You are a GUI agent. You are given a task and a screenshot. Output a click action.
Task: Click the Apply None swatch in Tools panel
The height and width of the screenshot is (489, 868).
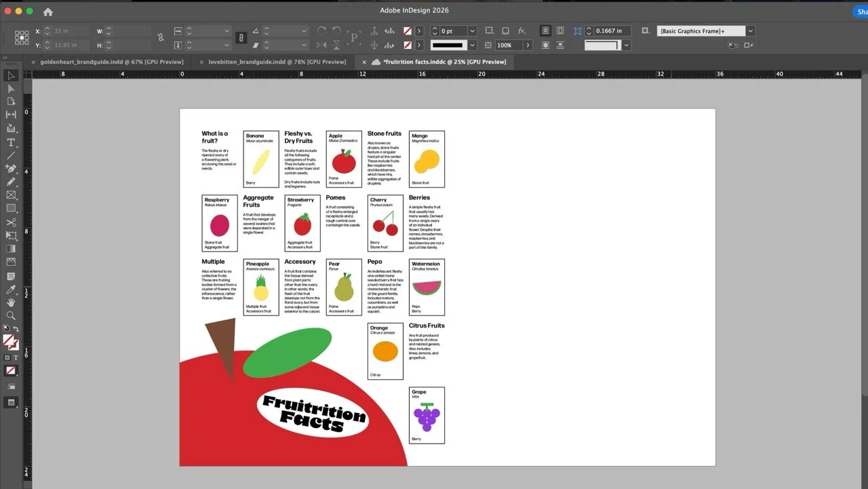(10, 370)
